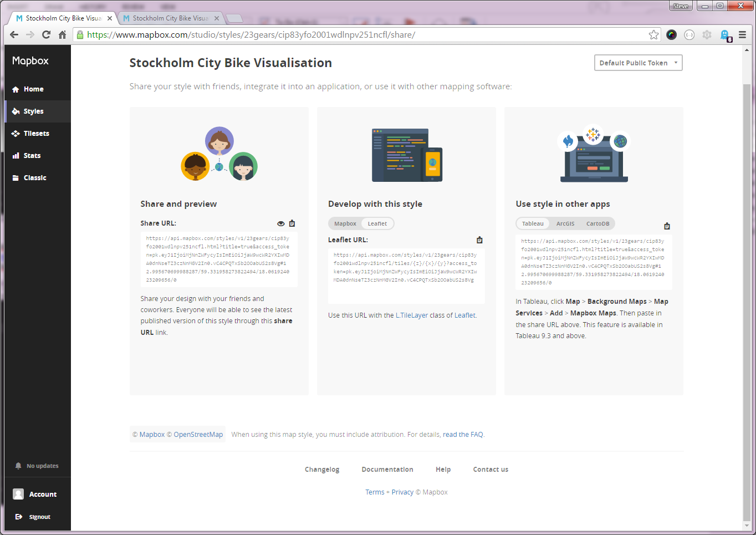This screenshot has height=535, width=756.
Task: Close the second Stockholm City Bike tab
Action: tap(217, 18)
